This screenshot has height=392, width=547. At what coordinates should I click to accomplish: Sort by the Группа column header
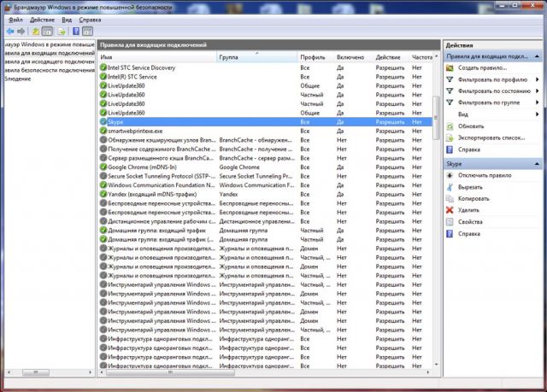(256, 57)
